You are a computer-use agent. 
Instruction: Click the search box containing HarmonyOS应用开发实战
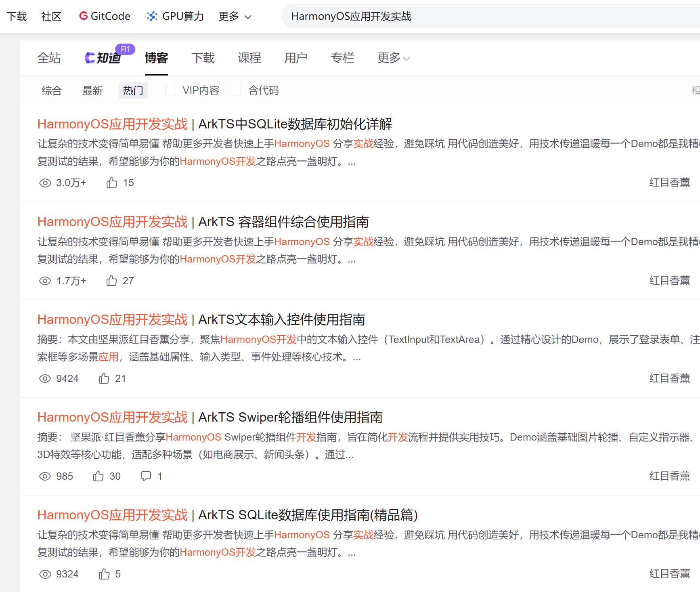pyautogui.click(x=490, y=16)
